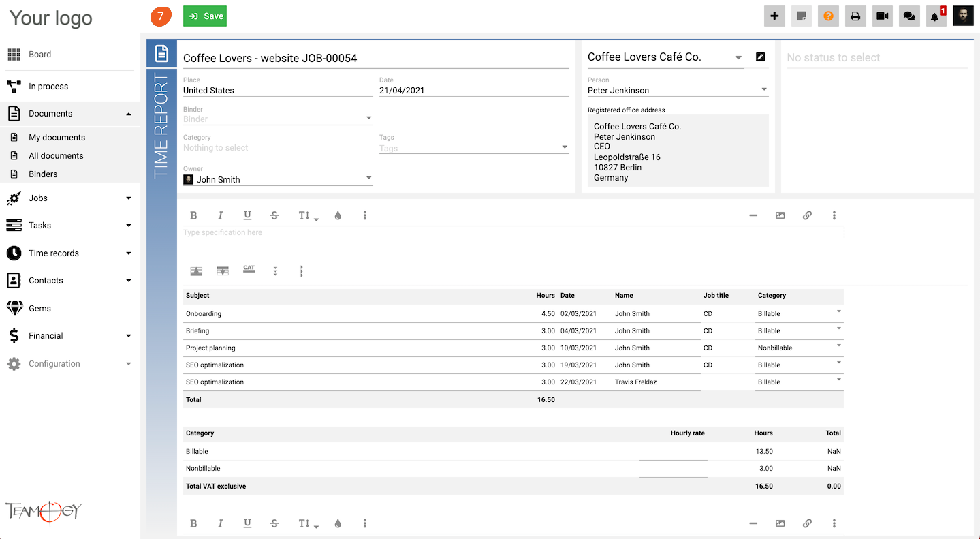Viewport: 980px width, 539px height.
Task: Open the text color droplet picker
Action: [x=338, y=215]
